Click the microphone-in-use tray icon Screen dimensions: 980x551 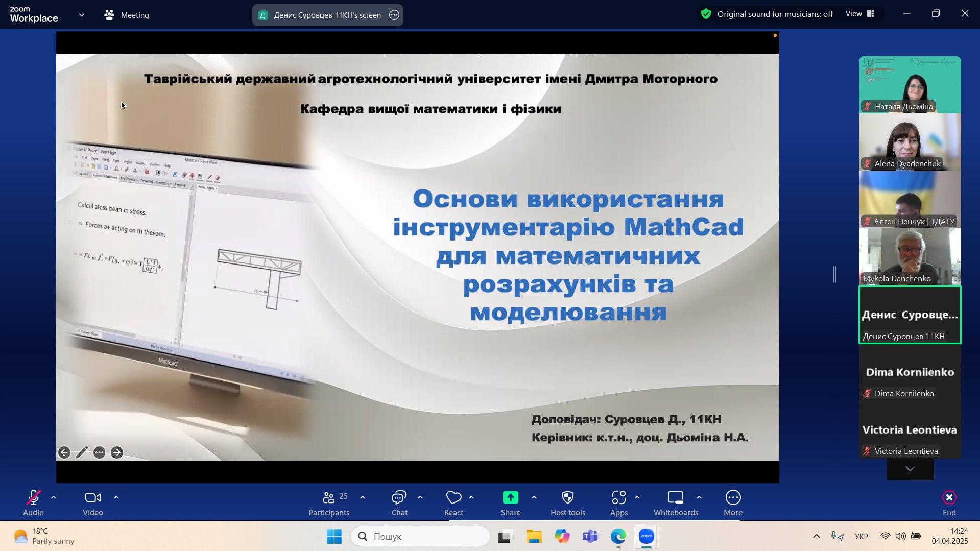[x=837, y=536]
